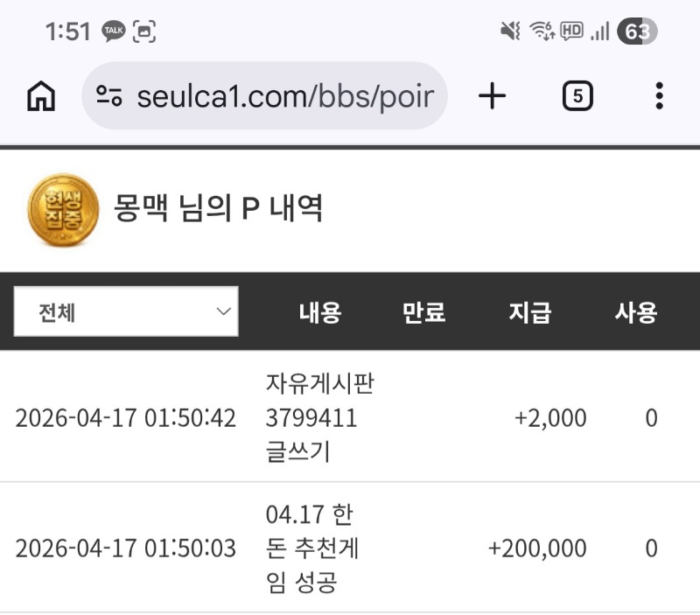This screenshot has height=615, width=700.
Task: Open the 04.17 한돈 추천게임 성공 entry
Action: (312, 549)
